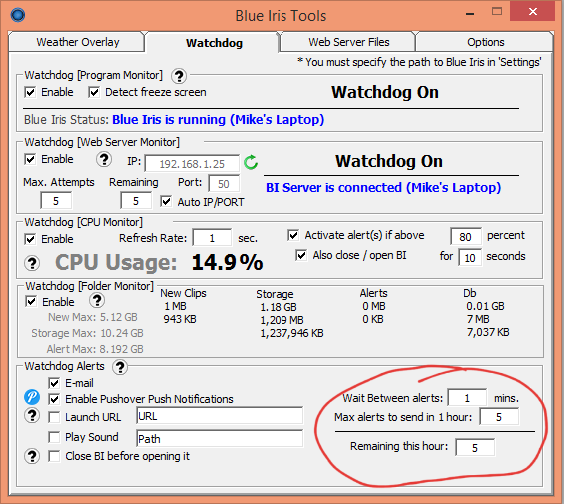Click the Storage value 1.18 GB

[x=278, y=307]
